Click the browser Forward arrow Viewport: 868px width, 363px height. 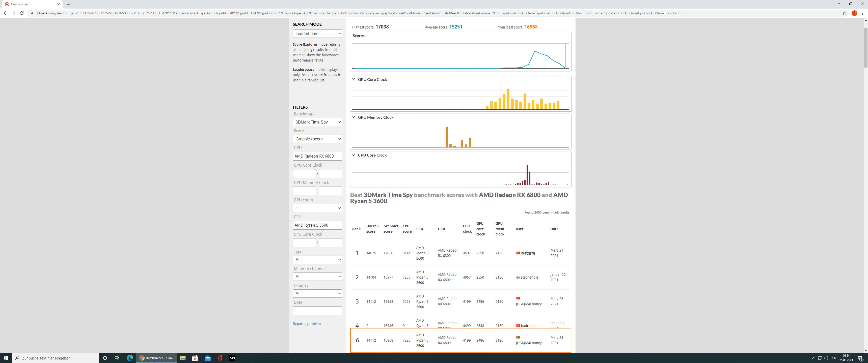pos(13,13)
